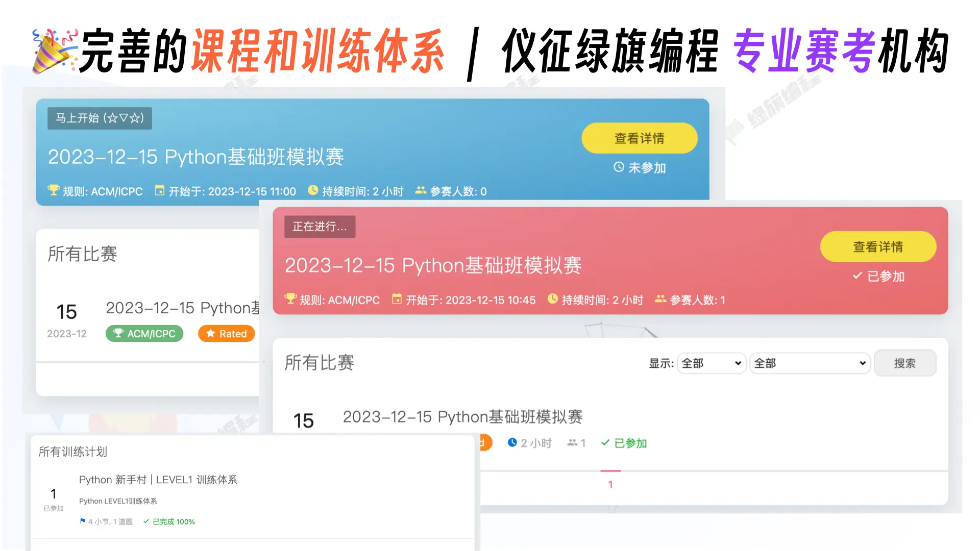Click the star icon in the Rated tag
Viewport: 980px width, 551px height.
(x=211, y=333)
